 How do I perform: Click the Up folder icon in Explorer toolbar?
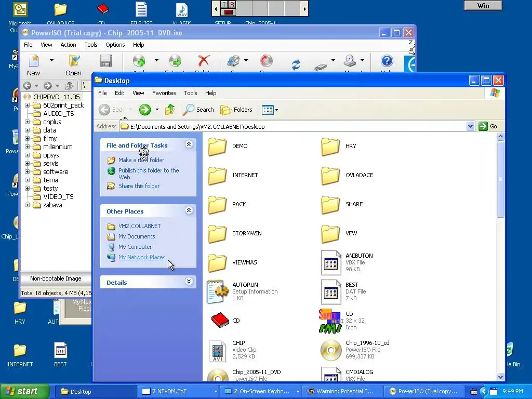(170, 110)
